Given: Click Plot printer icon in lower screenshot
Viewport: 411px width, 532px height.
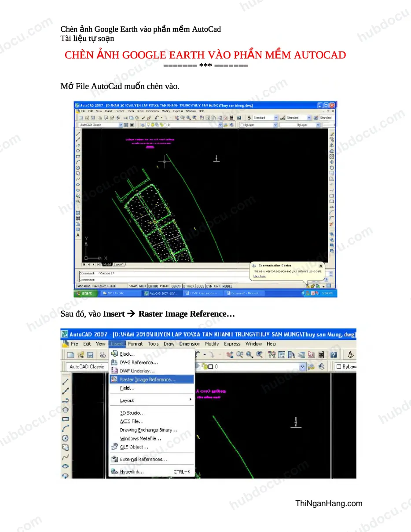Looking at the screenshot, I should point(103,354).
